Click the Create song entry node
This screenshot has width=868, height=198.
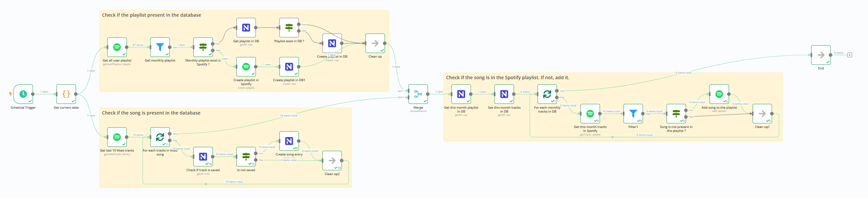pyautogui.click(x=289, y=141)
